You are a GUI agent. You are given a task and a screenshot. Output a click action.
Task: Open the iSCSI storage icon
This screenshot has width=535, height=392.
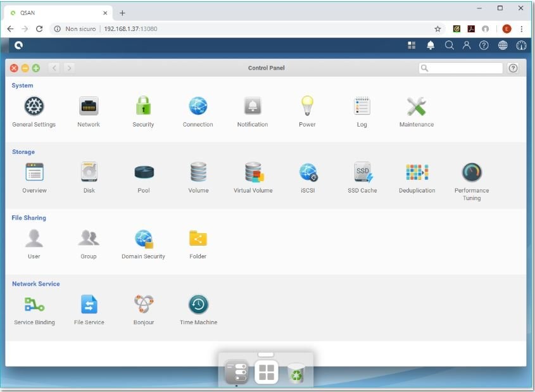[308, 172]
